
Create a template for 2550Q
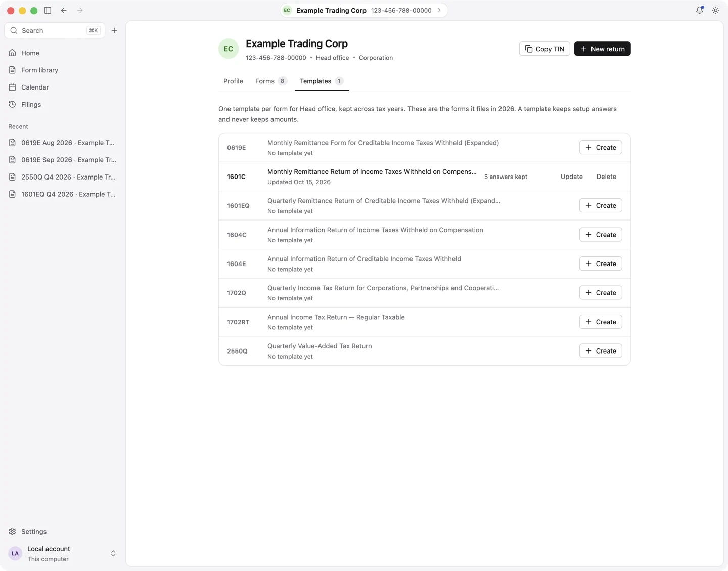pos(601,351)
